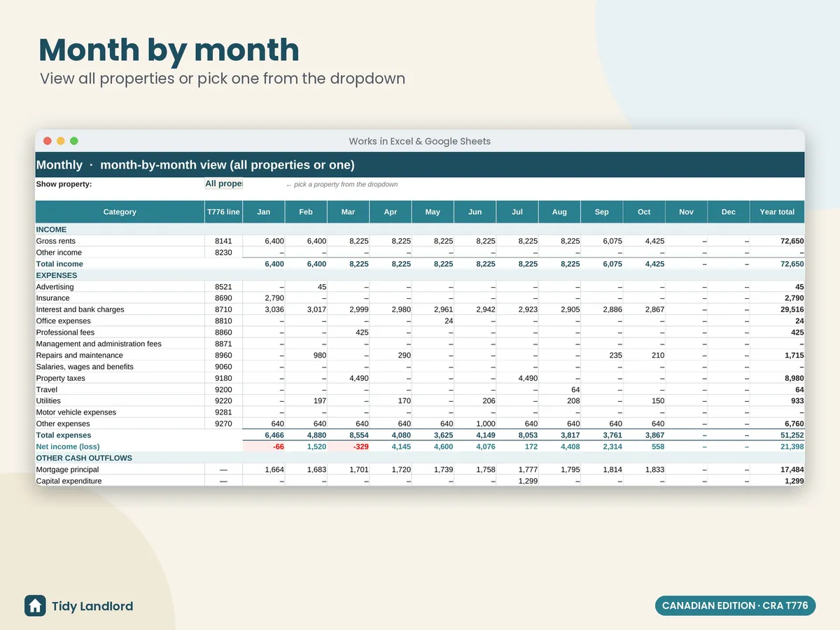This screenshot has height=630, width=840.
Task: Click "Management and administration fees" label
Action: click(99, 344)
